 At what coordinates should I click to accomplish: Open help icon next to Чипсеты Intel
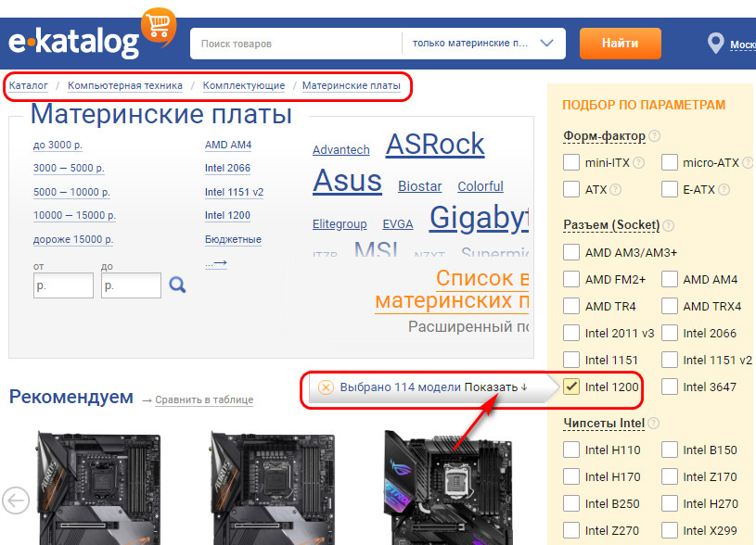coord(653,423)
